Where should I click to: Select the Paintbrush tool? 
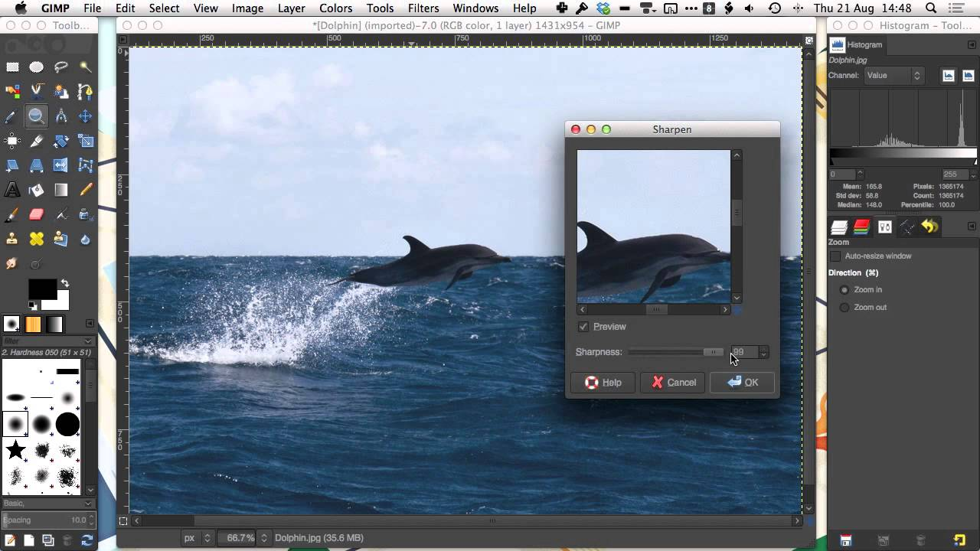[x=12, y=214]
